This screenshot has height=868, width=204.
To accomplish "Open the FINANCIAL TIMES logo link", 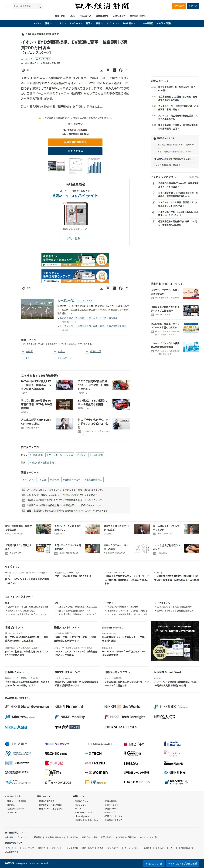I will (x=121, y=727).
